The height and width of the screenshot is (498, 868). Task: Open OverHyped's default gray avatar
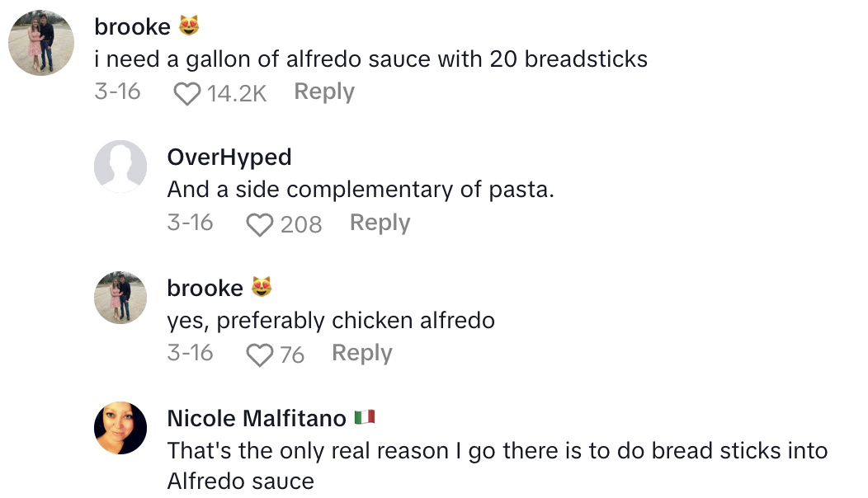120,167
